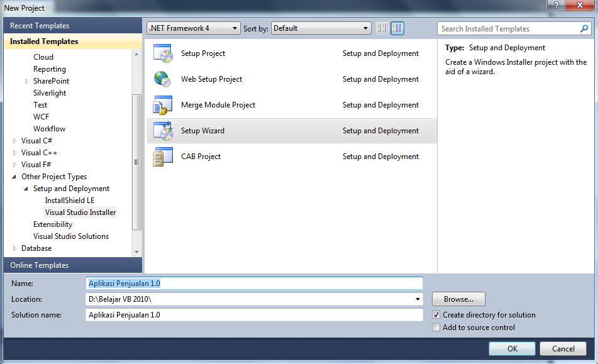The image size is (598, 364).
Task: Click the template tree vertical scrollbar thumb
Action: coord(136,162)
